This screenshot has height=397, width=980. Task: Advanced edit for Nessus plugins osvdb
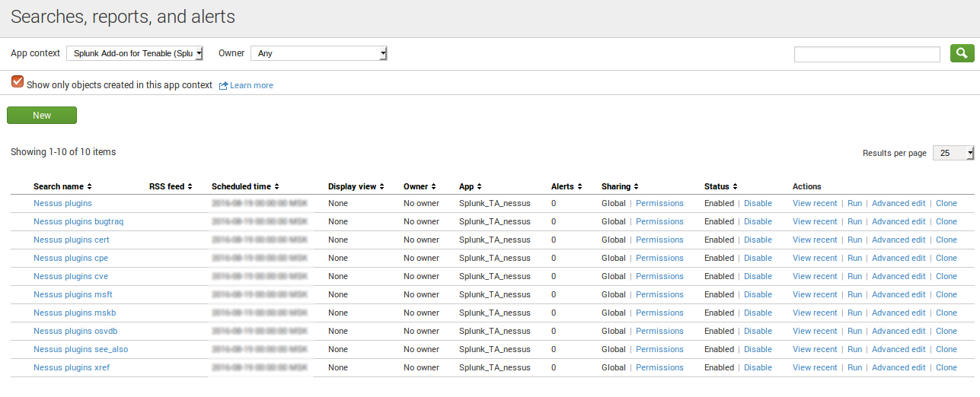(899, 332)
